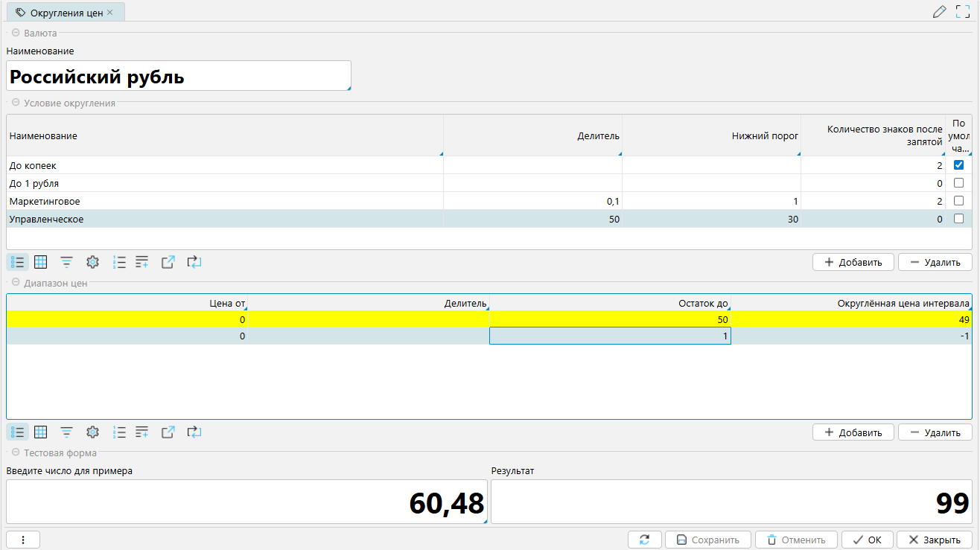Open settings gear in Условие округления toolbar

click(x=92, y=262)
